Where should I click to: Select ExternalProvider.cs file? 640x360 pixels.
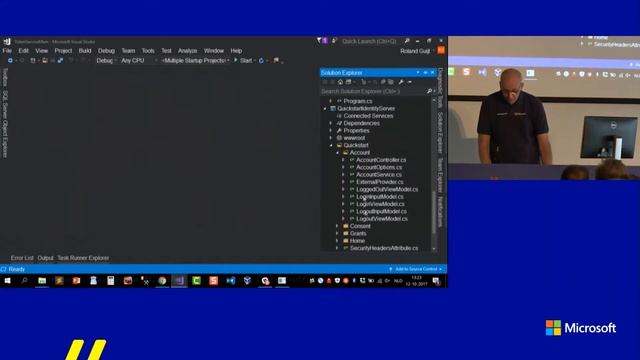[380, 182]
